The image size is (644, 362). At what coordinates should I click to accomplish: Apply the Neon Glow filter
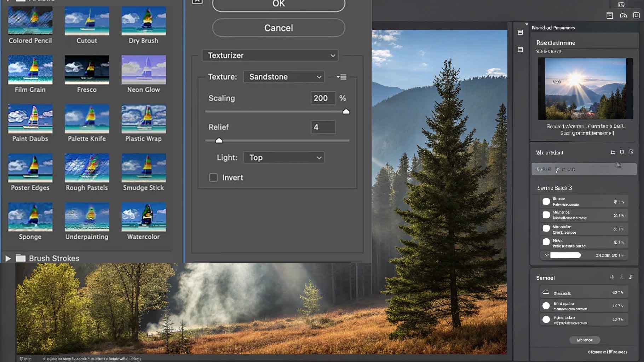pos(143,70)
